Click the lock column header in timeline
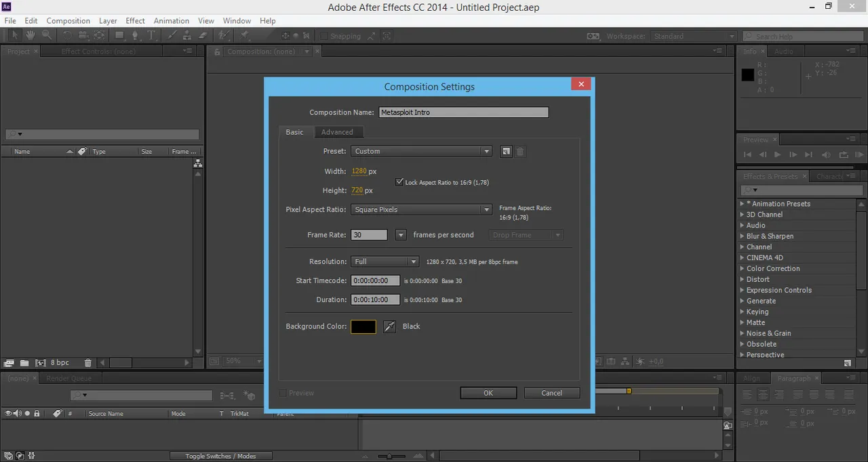The image size is (868, 462). coord(37,413)
